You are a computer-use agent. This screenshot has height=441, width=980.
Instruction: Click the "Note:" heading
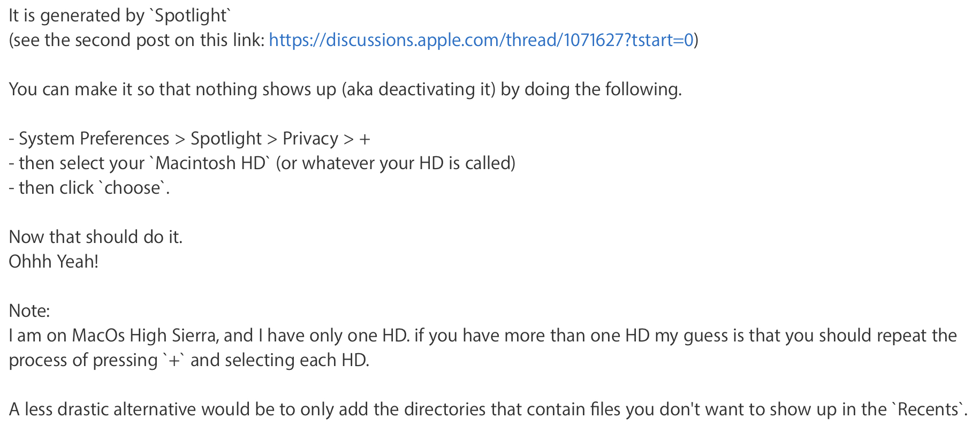(29, 311)
